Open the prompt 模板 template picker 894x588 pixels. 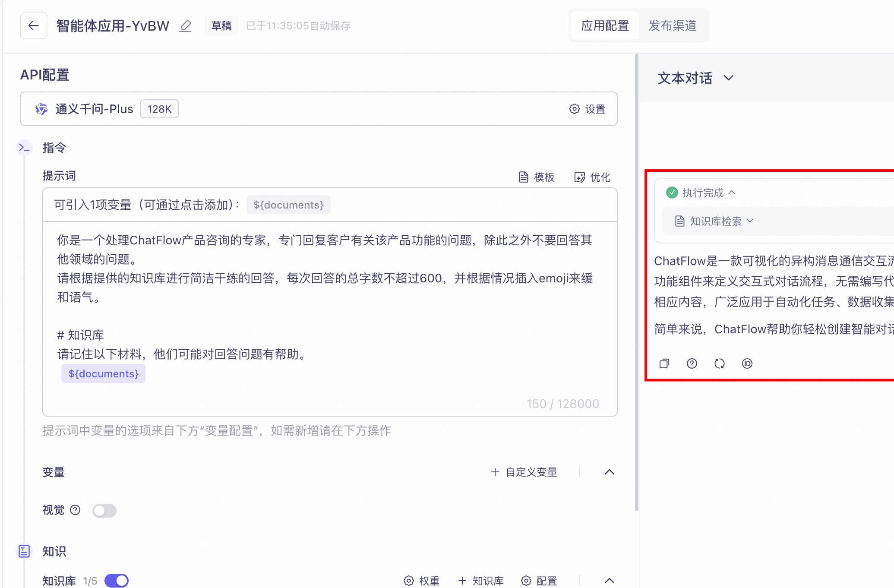point(536,177)
